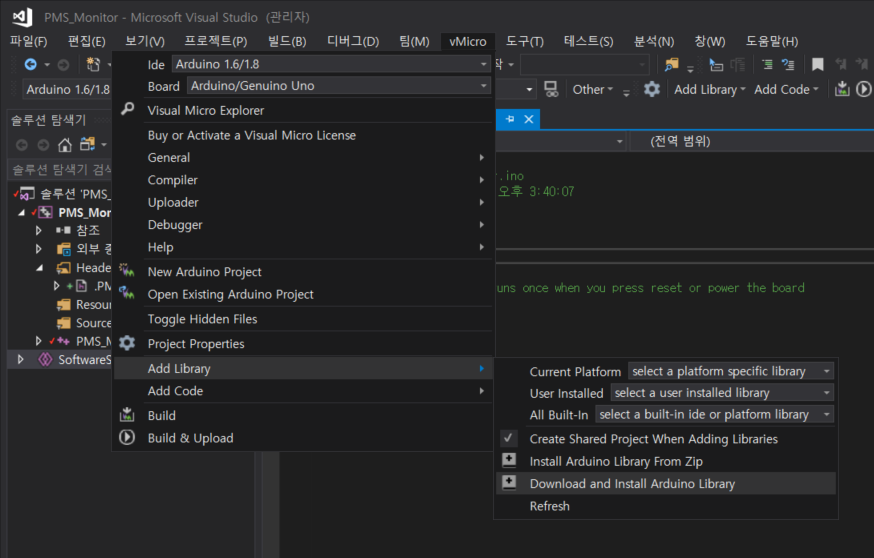Image resolution: width=874 pixels, height=558 pixels.
Task: Close the active document tab
Action: 529,119
